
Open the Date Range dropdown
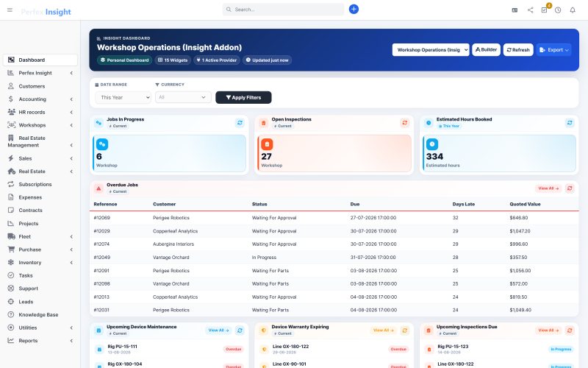pyautogui.click(x=123, y=97)
